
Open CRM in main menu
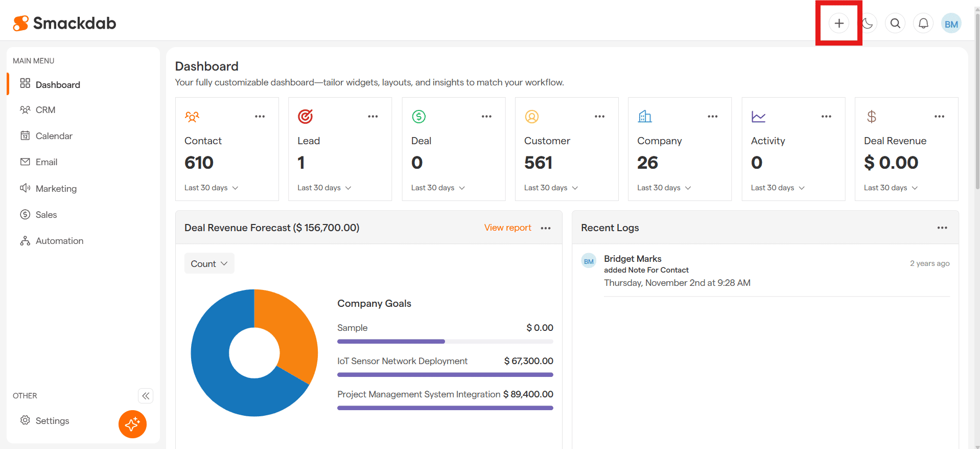coord(45,110)
